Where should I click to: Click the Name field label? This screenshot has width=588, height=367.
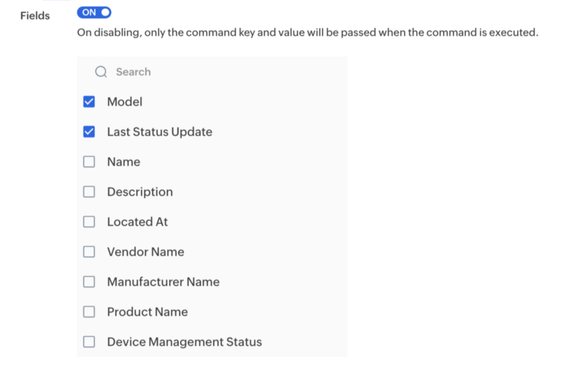124,162
